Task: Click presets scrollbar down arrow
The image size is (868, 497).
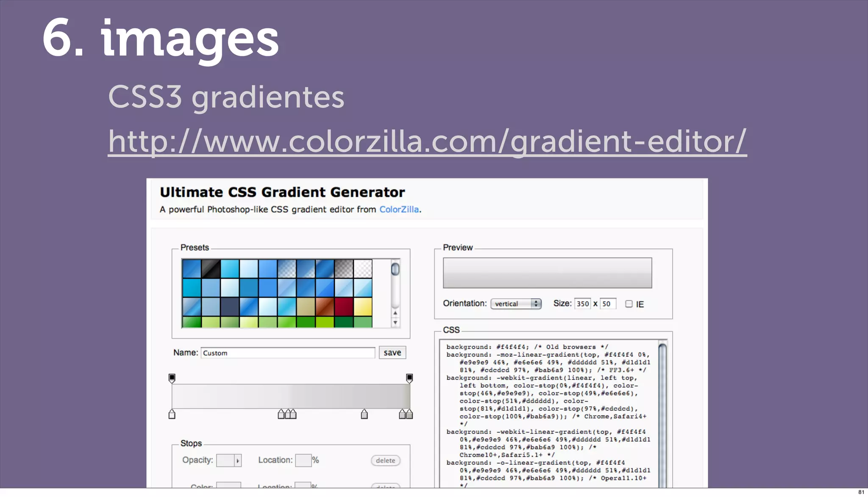Action: 395,322
